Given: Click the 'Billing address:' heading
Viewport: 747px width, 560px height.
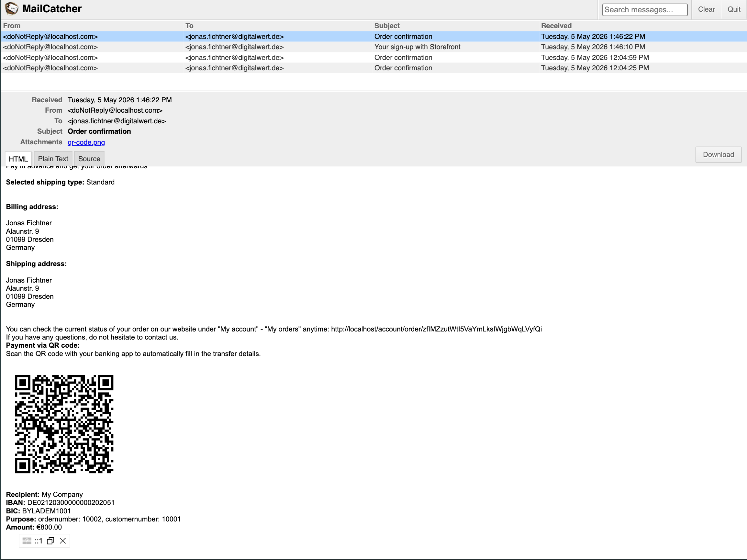Looking at the screenshot, I should pos(32,207).
